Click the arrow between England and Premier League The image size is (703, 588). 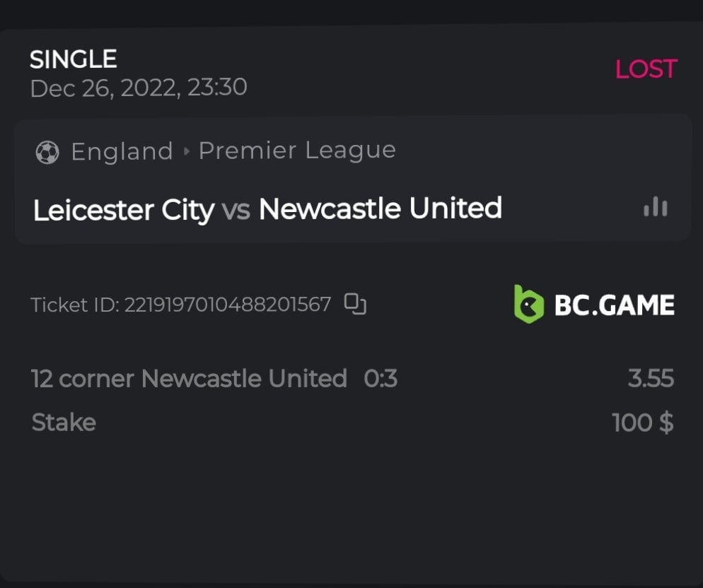pos(186,152)
